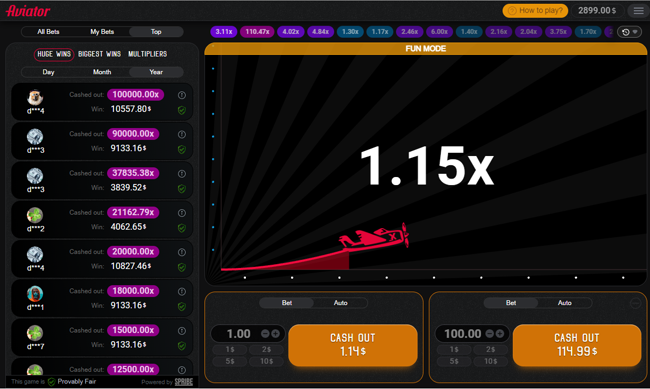Decrease the 100.00 bet with minus icon
This screenshot has height=389, width=650.
coord(490,333)
